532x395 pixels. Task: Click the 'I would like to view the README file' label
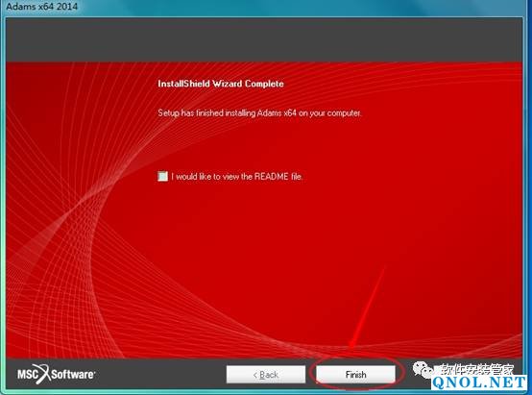tap(237, 176)
